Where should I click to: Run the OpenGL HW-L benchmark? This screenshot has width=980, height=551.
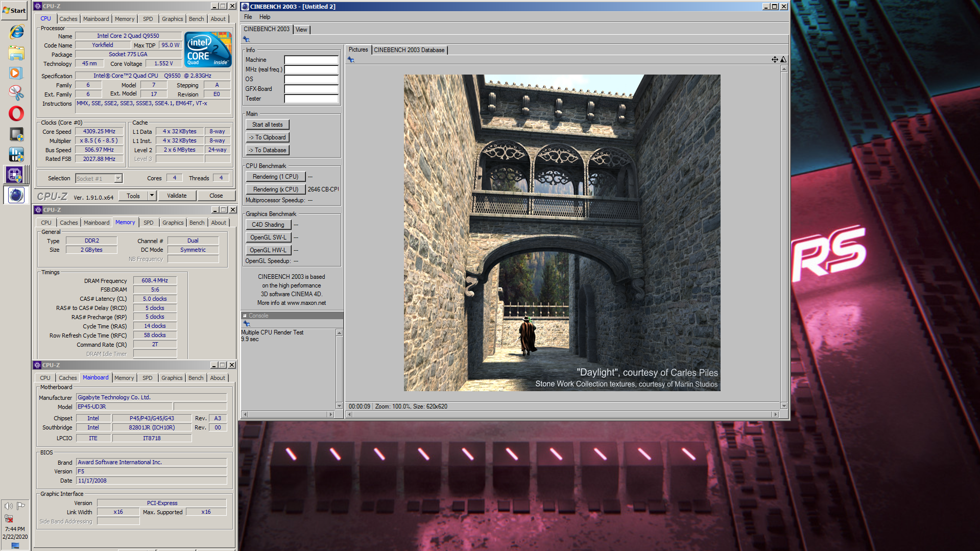coord(268,250)
